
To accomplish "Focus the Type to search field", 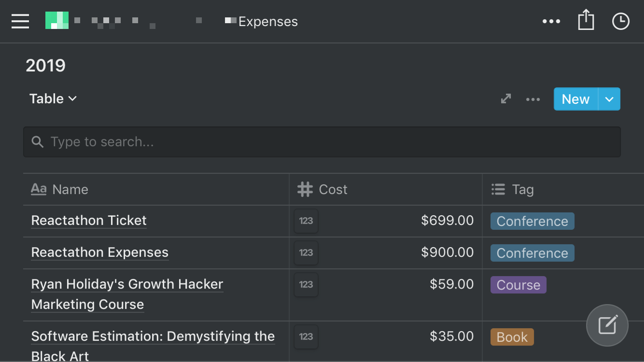I will [322, 142].
